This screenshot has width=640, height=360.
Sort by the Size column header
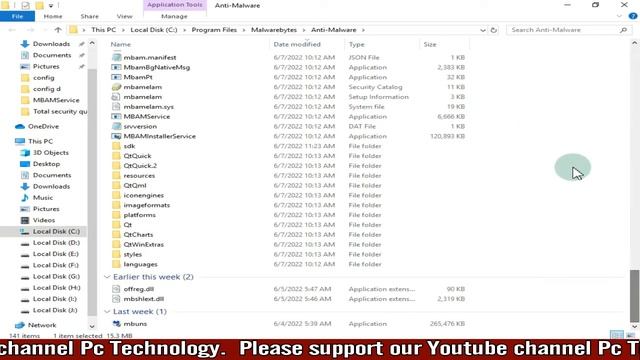[430, 44]
